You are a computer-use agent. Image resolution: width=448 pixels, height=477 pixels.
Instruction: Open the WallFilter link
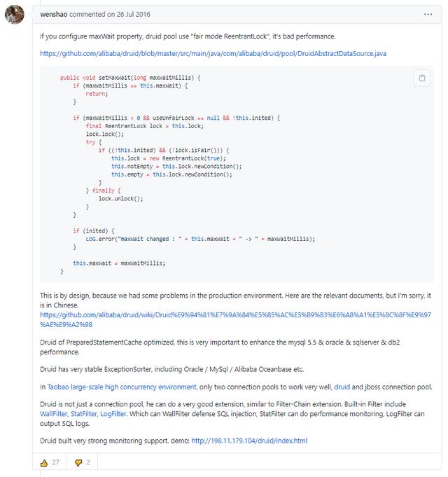coord(55,413)
